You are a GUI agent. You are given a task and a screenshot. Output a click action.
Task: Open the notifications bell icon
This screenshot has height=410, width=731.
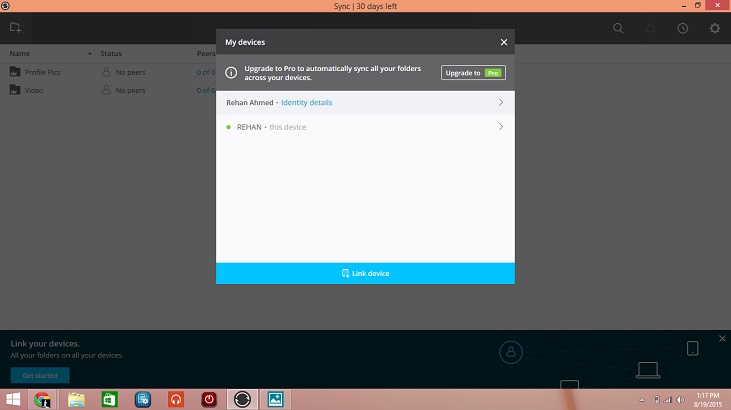pyautogui.click(x=650, y=29)
